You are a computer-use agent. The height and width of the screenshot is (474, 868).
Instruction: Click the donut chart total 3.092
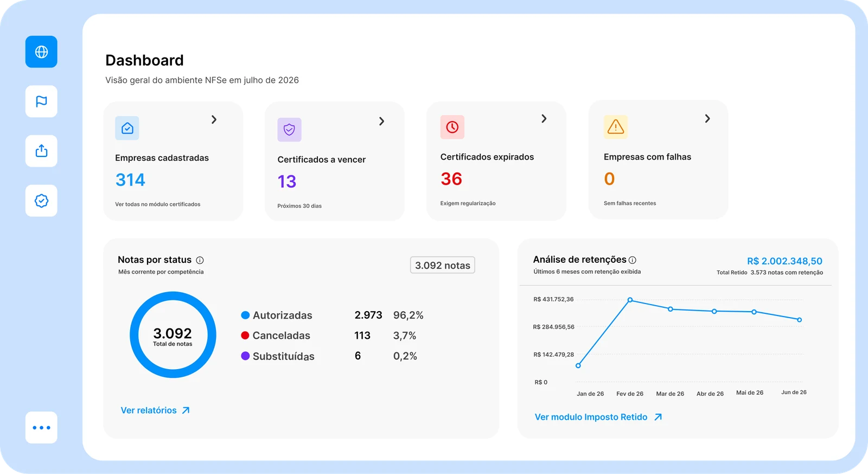(173, 333)
